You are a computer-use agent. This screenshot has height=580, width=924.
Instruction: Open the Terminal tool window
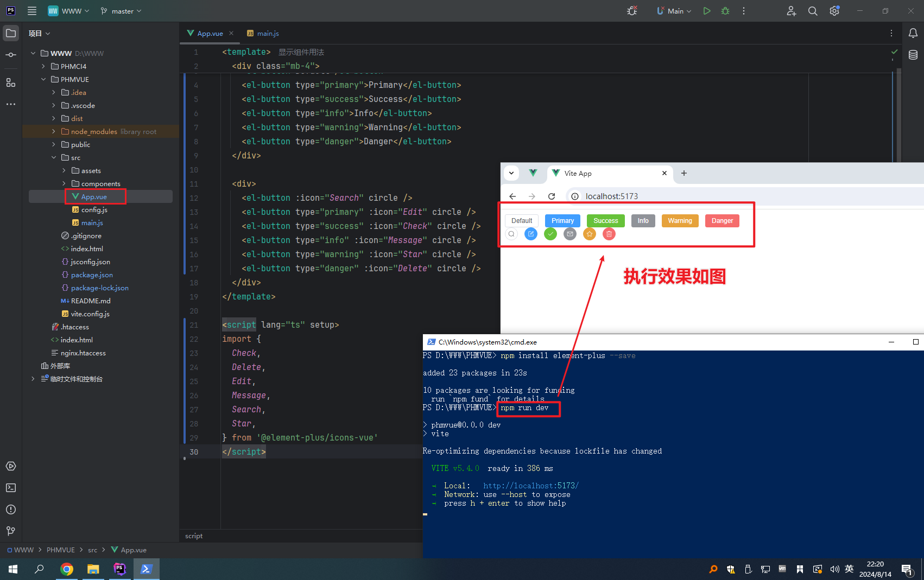point(11,488)
